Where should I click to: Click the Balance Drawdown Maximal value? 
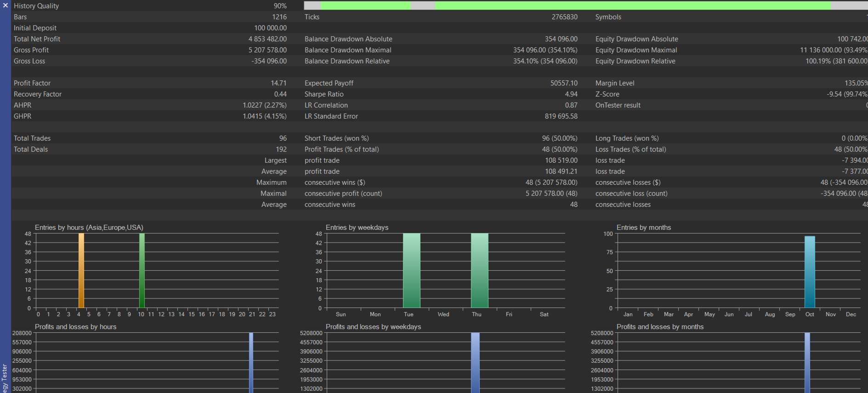click(x=545, y=50)
